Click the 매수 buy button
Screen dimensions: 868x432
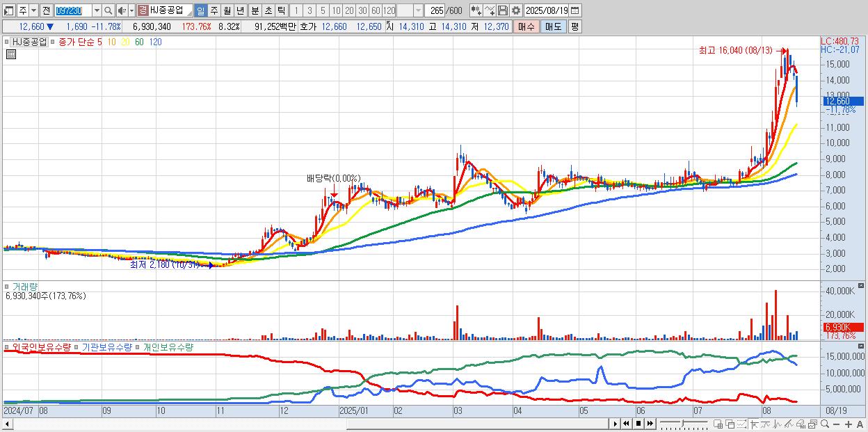[527, 26]
